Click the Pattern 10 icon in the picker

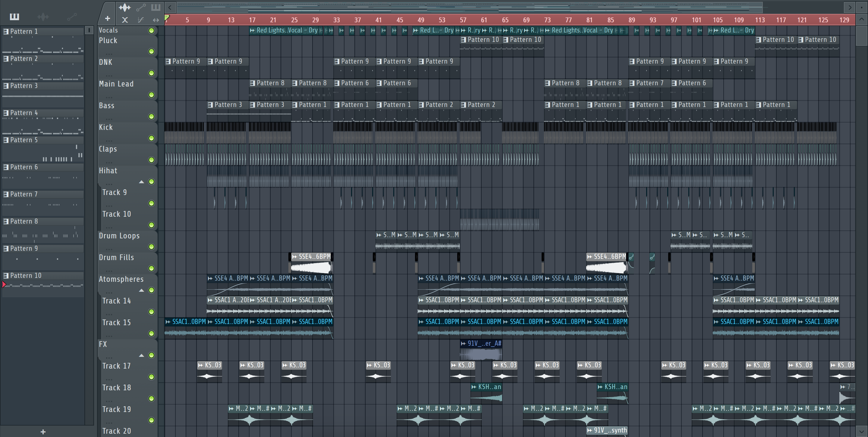tap(6, 275)
